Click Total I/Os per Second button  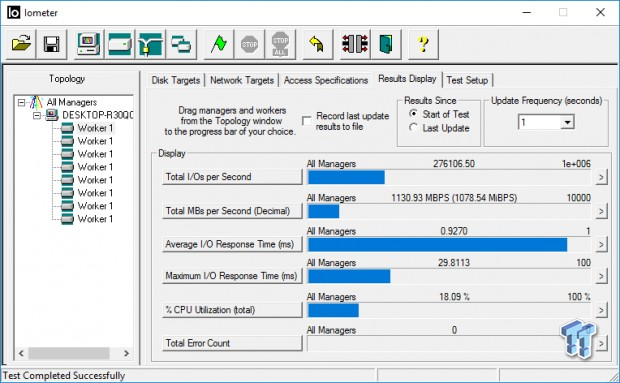(232, 177)
